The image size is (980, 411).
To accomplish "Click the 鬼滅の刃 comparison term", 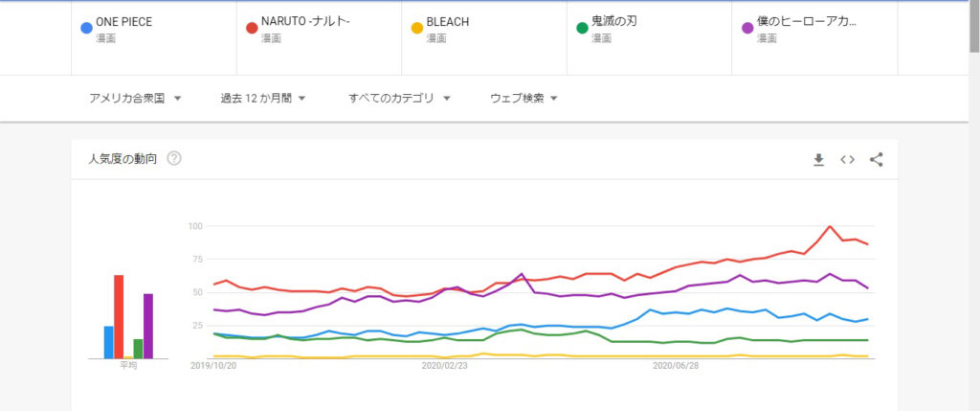I will pyautogui.click(x=613, y=22).
